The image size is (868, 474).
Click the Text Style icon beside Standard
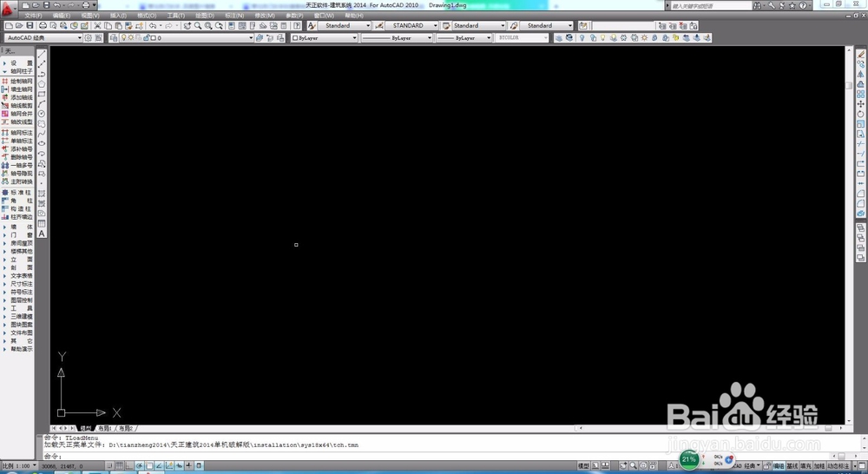click(312, 26)
